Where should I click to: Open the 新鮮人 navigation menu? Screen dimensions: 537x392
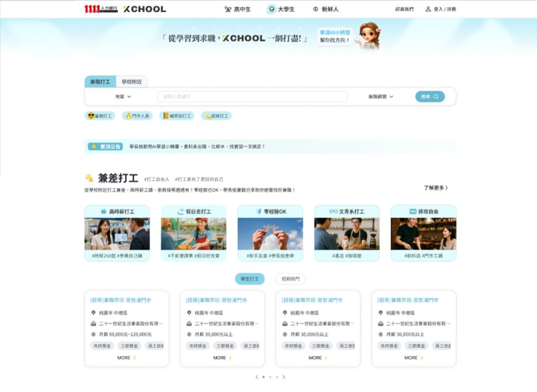click(326, 9)
